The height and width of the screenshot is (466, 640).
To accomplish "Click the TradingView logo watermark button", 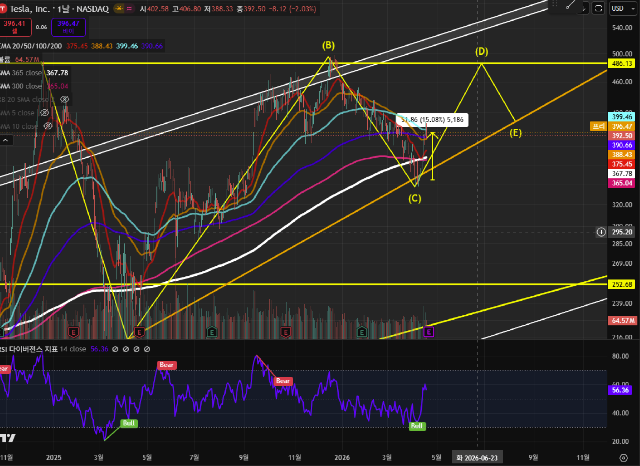I will click(8, 438).
